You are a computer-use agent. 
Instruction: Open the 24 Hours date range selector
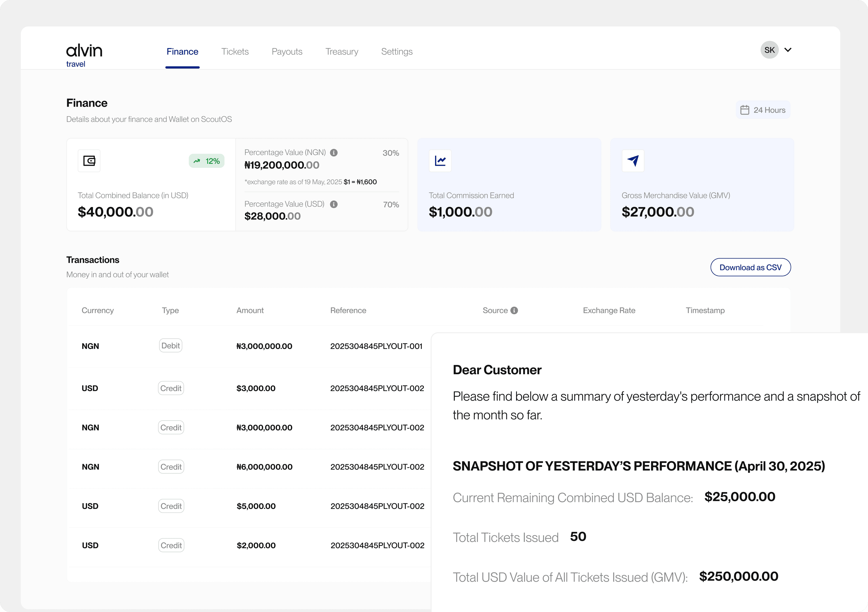pos(763,110)
